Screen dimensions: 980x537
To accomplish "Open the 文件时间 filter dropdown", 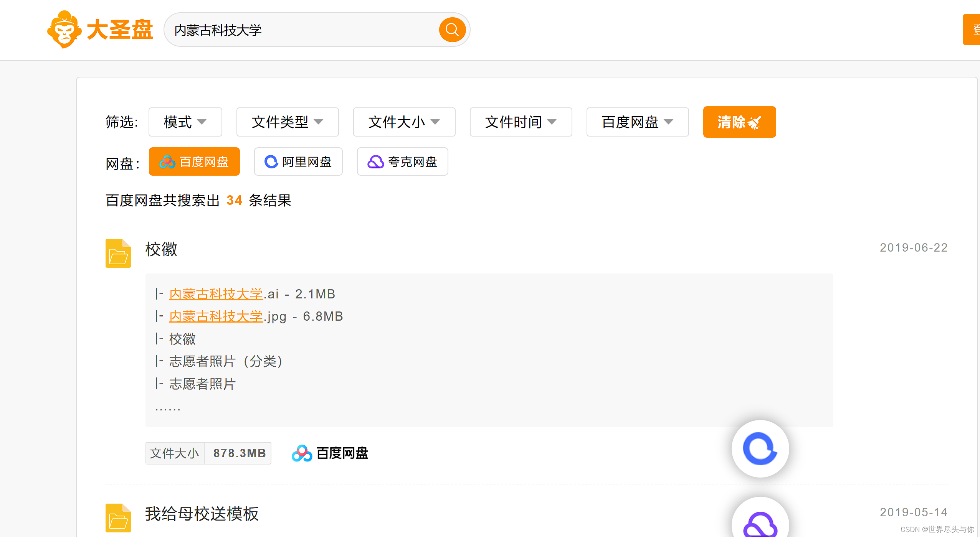I will [x=521, y=122].
